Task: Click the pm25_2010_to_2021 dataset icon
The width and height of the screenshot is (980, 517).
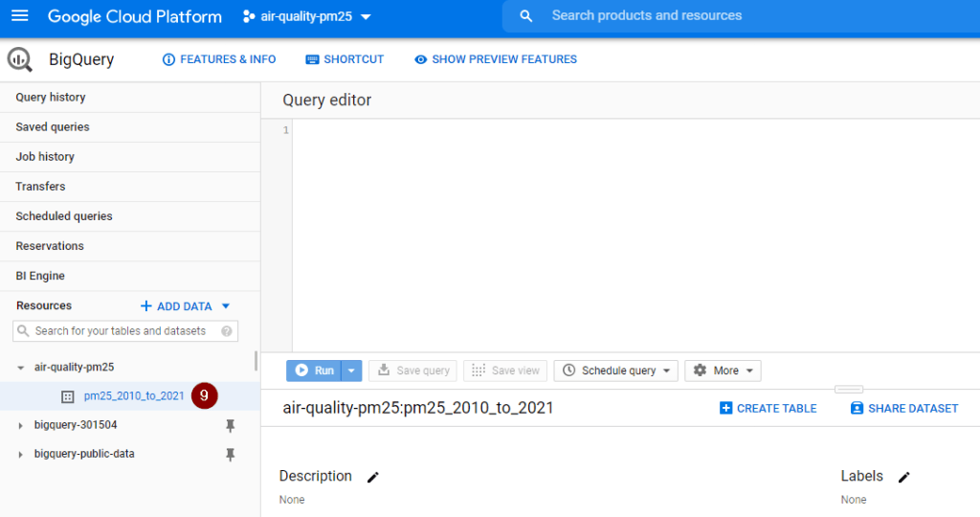Action: click(67, 396)
